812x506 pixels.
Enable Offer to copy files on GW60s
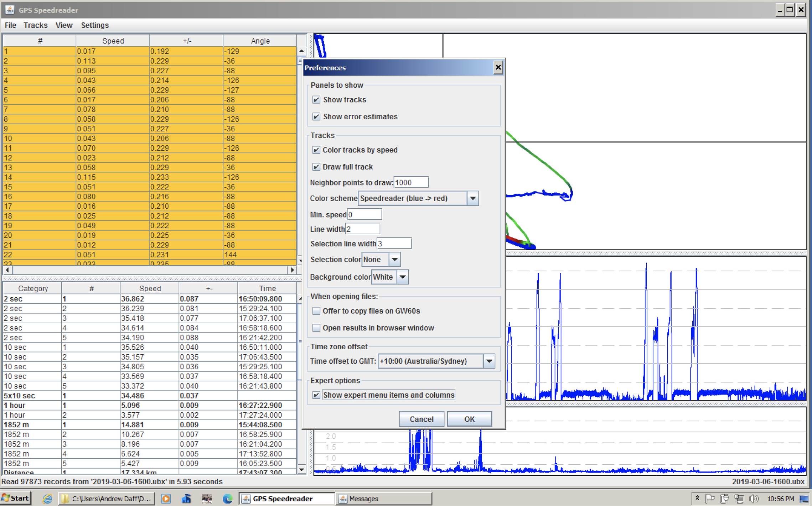[316, 311]
